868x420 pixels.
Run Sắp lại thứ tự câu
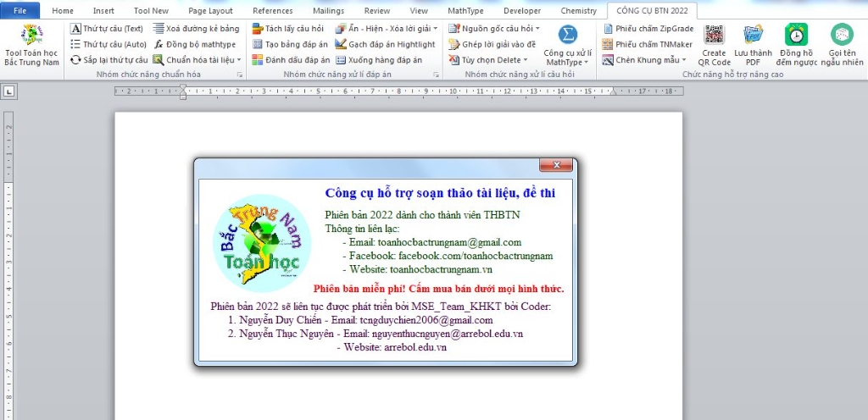point(109,59)
